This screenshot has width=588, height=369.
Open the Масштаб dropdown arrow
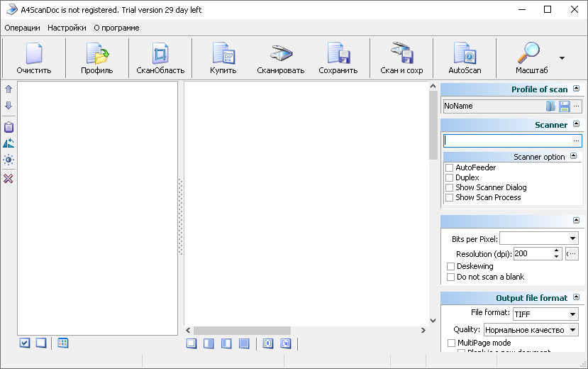562,58
